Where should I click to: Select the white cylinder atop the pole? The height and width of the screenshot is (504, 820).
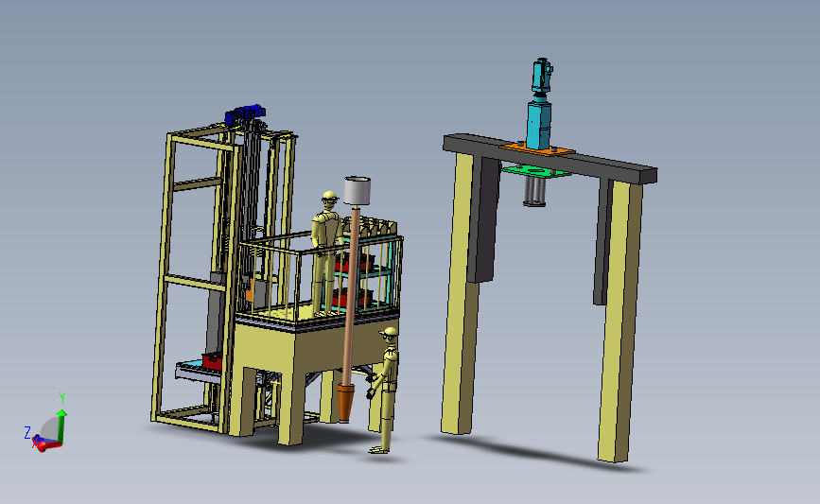(358, 191)
